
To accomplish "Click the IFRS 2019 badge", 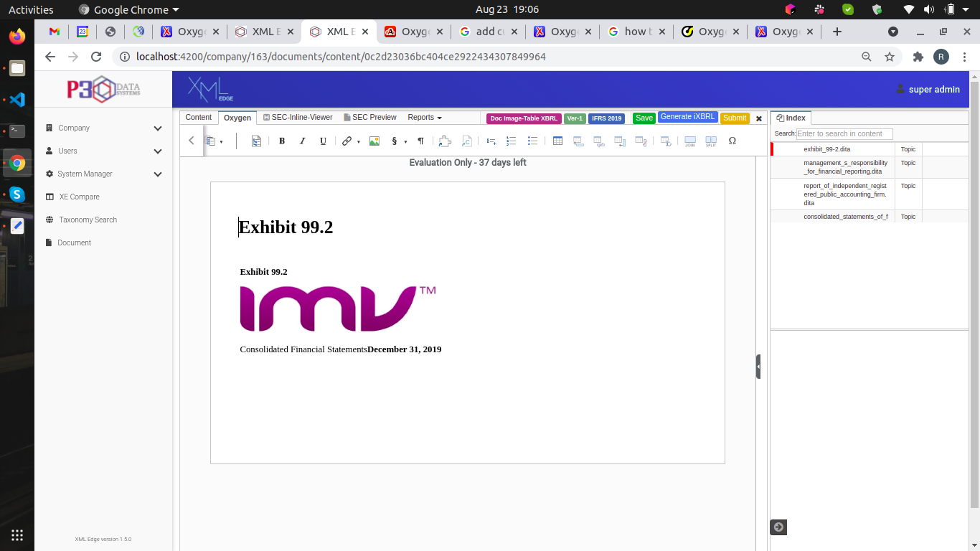I will click(x=606, y=118).
